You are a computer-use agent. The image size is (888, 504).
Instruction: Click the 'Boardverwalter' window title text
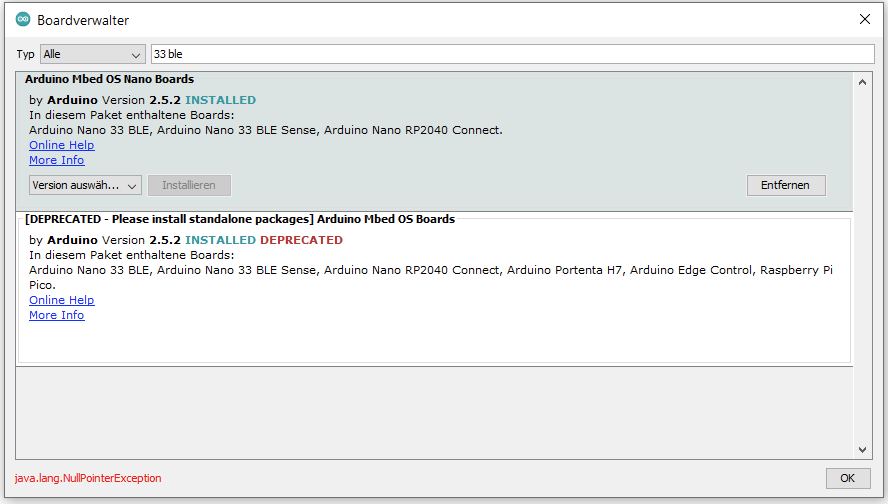[83, 20]
